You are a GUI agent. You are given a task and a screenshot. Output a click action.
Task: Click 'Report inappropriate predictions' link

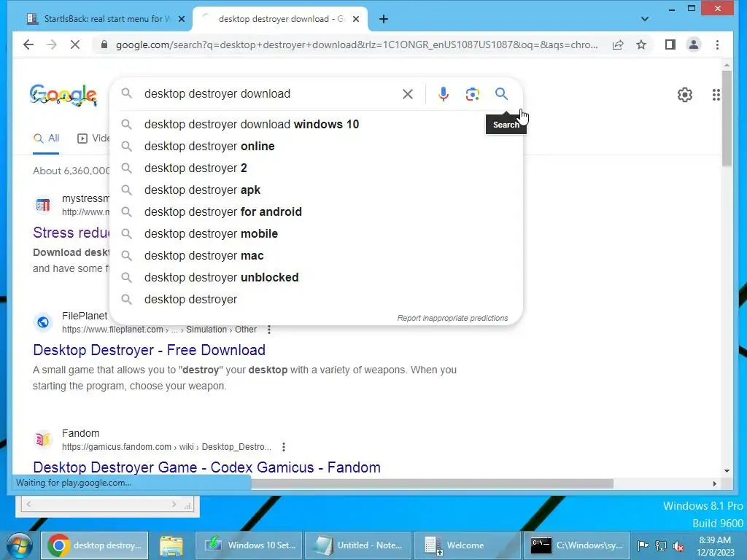click(x=452, y=318)
